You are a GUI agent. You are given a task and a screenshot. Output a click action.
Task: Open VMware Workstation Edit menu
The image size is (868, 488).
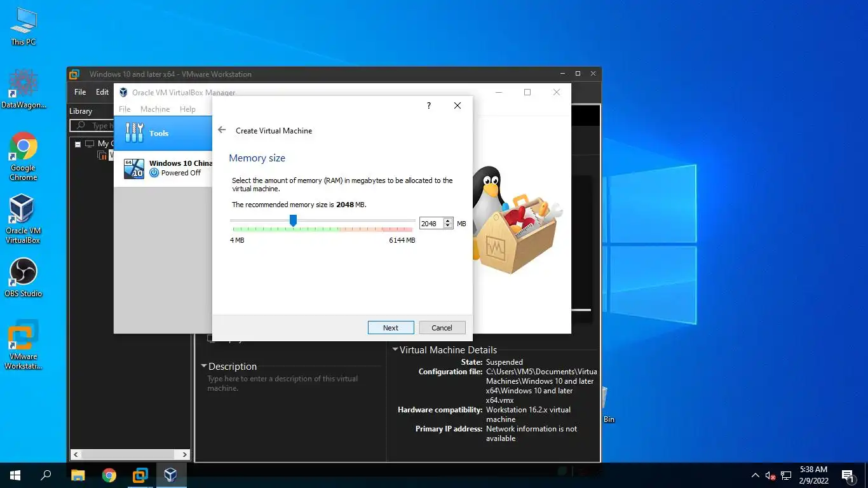coord(102,92)
